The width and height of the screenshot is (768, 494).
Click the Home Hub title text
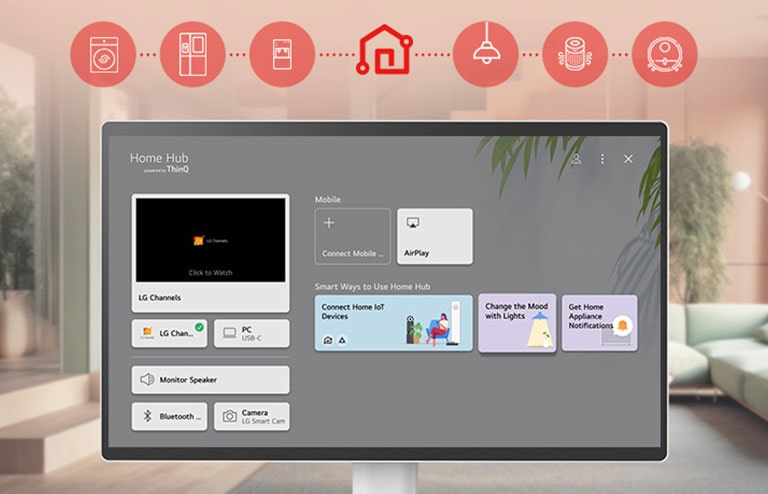[159, 158]
